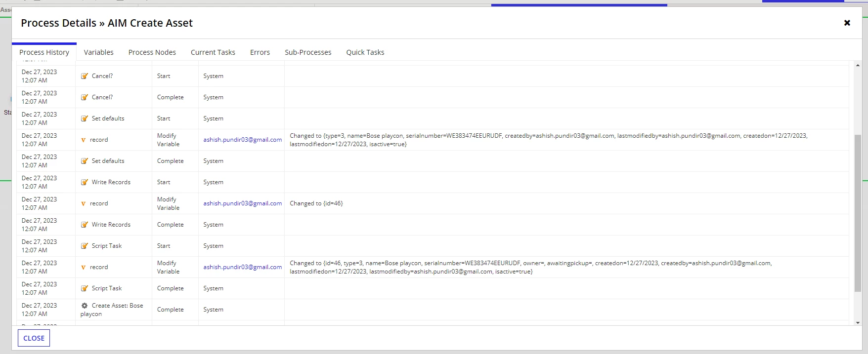Open the email link in the awaitingpickup record row

(243, 267)
